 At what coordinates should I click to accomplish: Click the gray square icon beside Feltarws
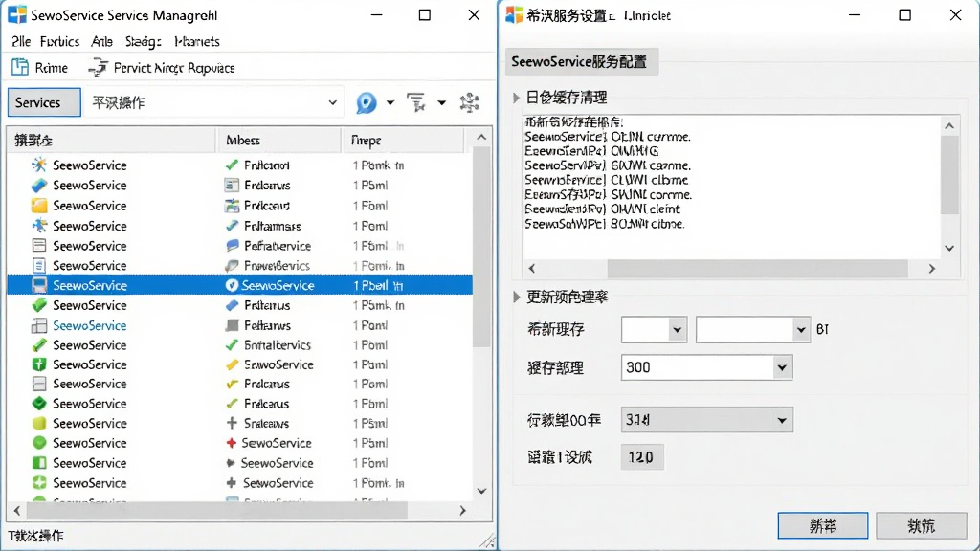(x=232, y=325)
